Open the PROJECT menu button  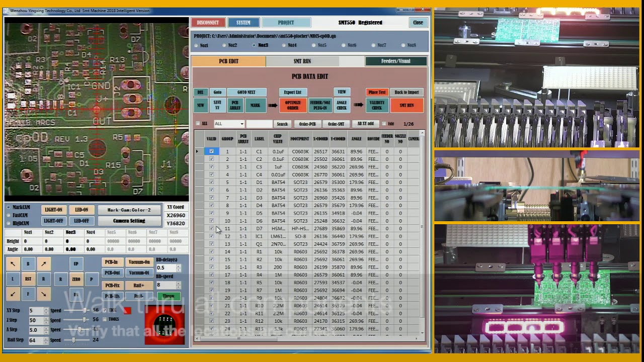pyautogui.click(x=286, y=23)
